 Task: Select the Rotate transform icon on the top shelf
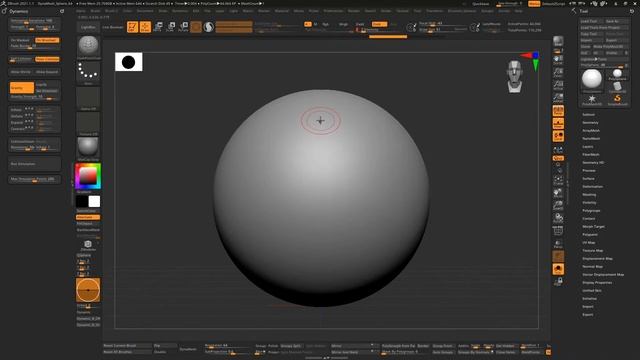[x=183, y=27]
